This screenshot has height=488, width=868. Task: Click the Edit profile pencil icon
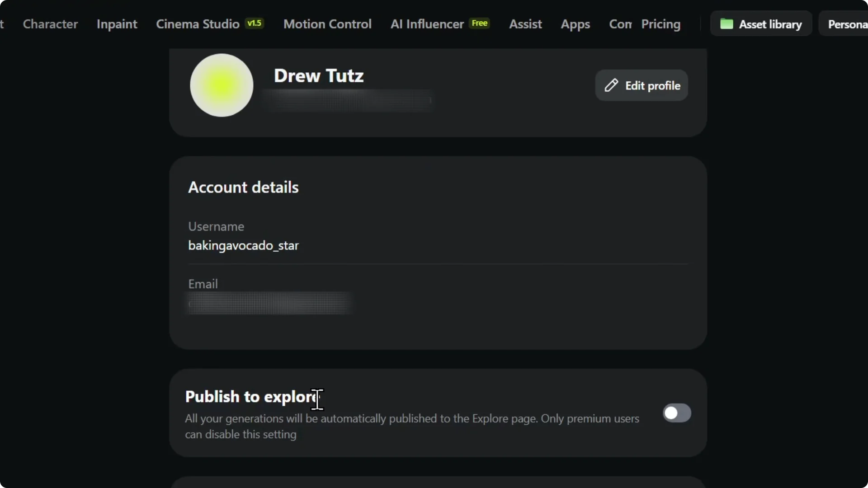[x=611, y=85]
